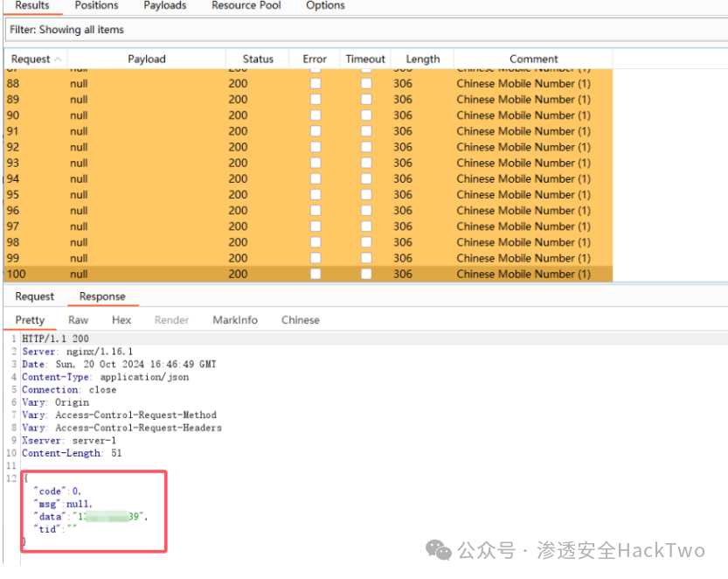728x579 pixels.
Task: Click the comment cell of request 95
Action: click(523, 195)
